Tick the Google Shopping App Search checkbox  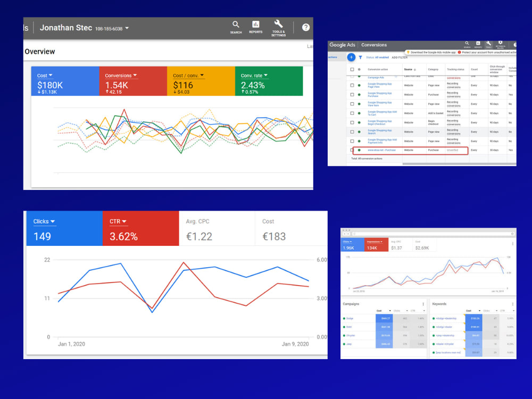(x=352, y=131)
